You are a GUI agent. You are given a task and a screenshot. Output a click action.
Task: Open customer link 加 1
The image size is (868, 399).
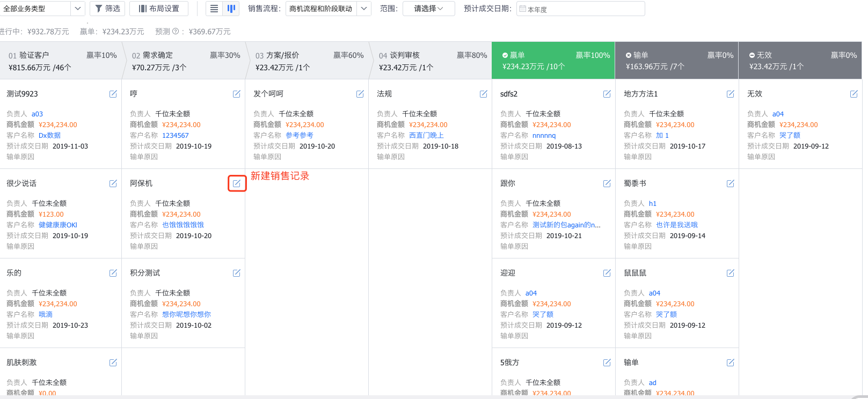coord(662,136)
